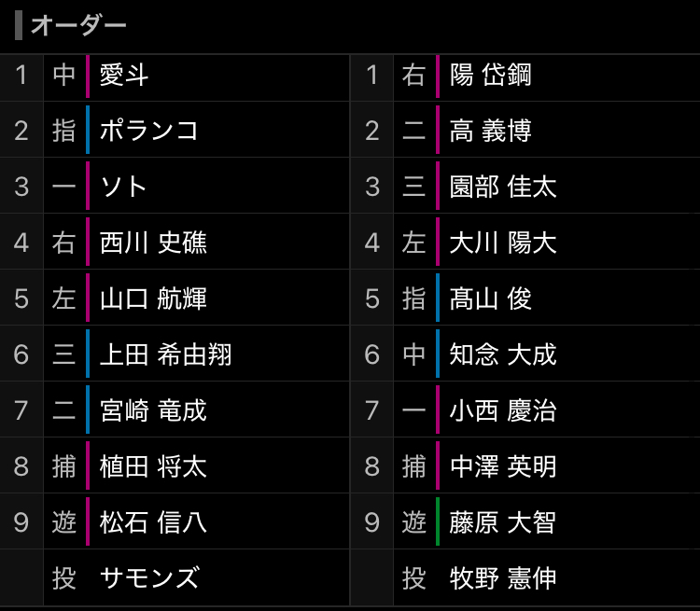Select ポランコ, the designated hitter
The image size is (700, 611).
[149, 131]
